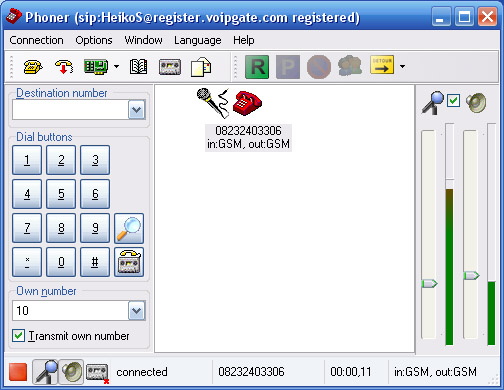This screenshot has width=504, height=390.
Task: Open the call log documents icon
Action: 201,67
